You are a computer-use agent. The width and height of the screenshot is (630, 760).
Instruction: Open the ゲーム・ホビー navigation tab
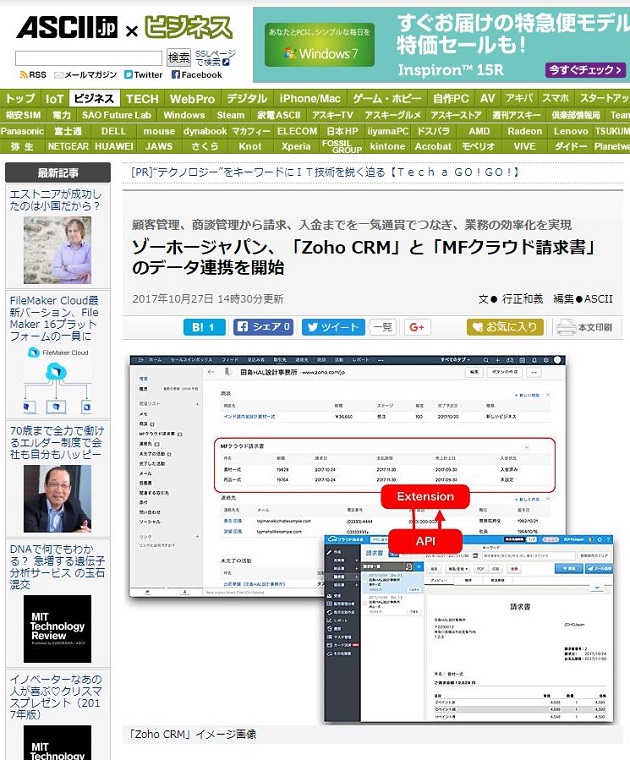387,98
